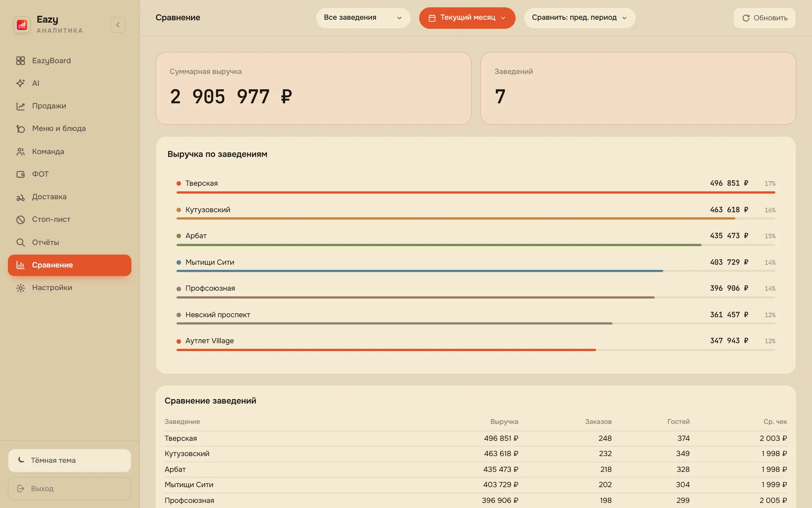The height and width of the screenshot is (508, 812).
Task: Navigate to Доставка
Action: (69, 197)
